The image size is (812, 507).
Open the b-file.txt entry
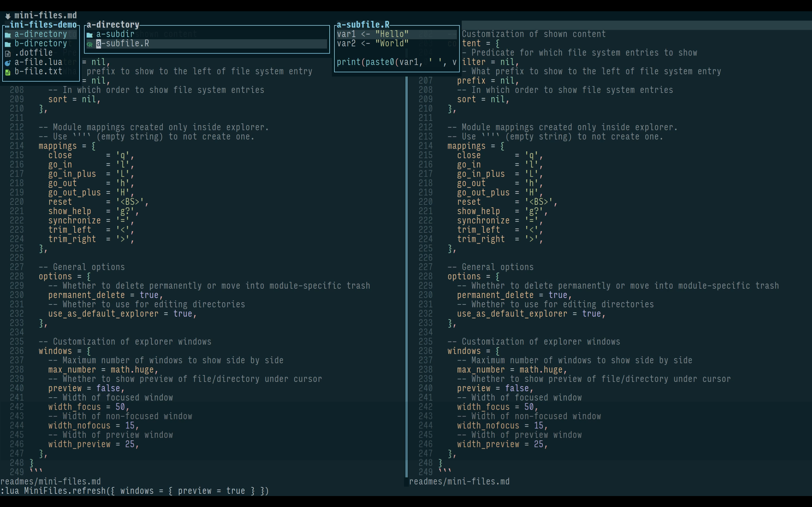[38, 72]
